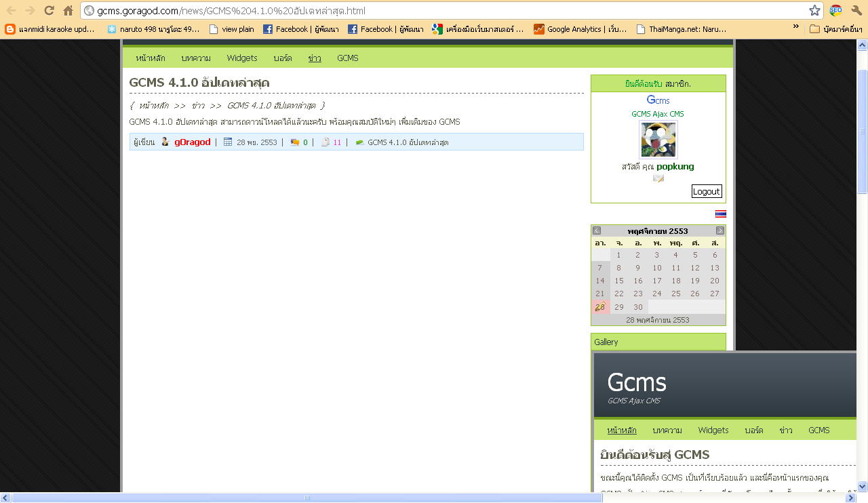
Task: Go to browser home page icon
Action: (x=68, y=10)
